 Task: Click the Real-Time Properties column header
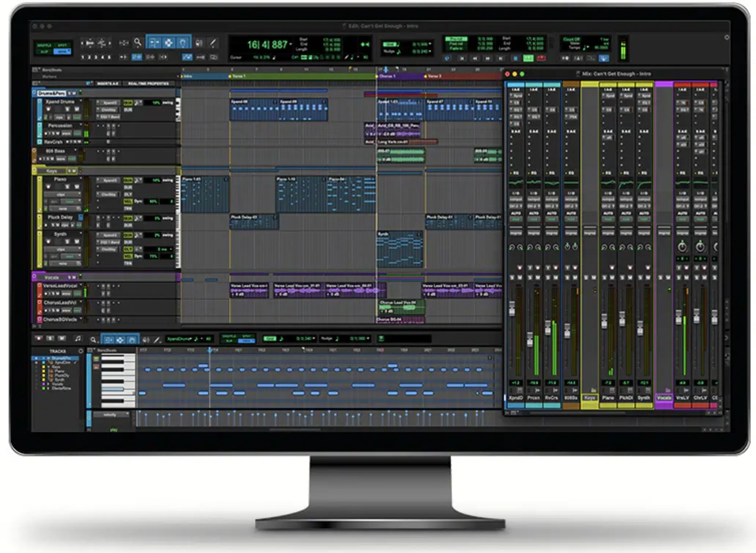tap(148, 83)
